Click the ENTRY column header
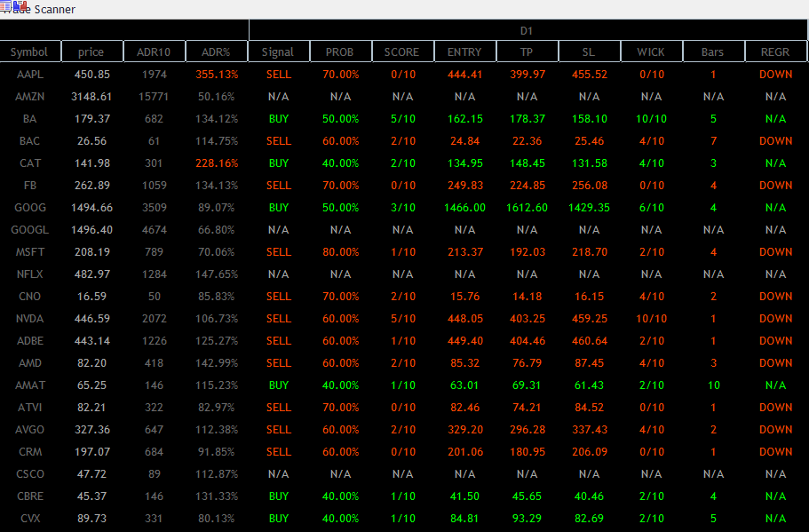This screenshot has width=809, height=532. click(464, 52)
